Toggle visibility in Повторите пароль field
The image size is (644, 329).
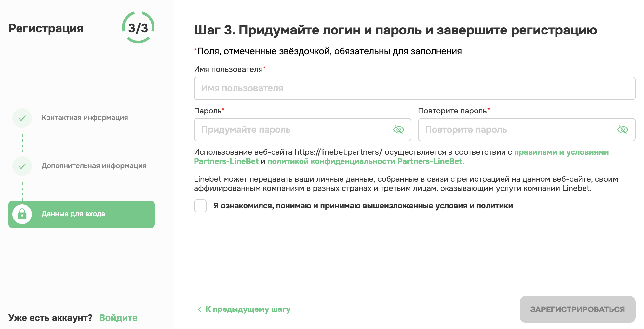pyautogui.click(x=622, y=130)
